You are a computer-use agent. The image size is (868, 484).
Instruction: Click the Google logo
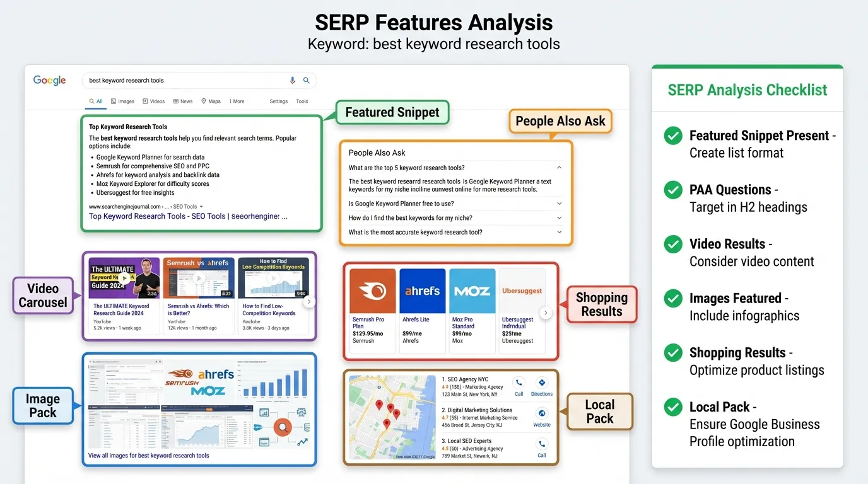(x=49, y=80)
